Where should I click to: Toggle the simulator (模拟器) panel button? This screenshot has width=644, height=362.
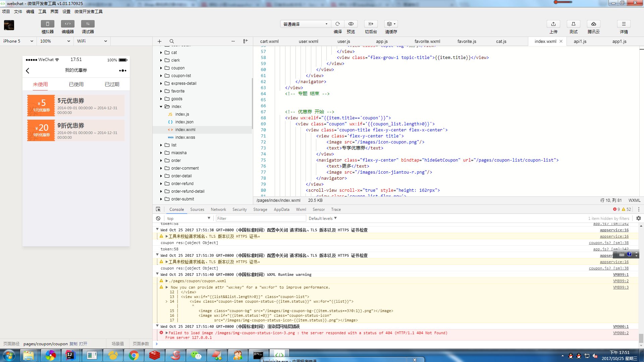click(x=47, y=24)
